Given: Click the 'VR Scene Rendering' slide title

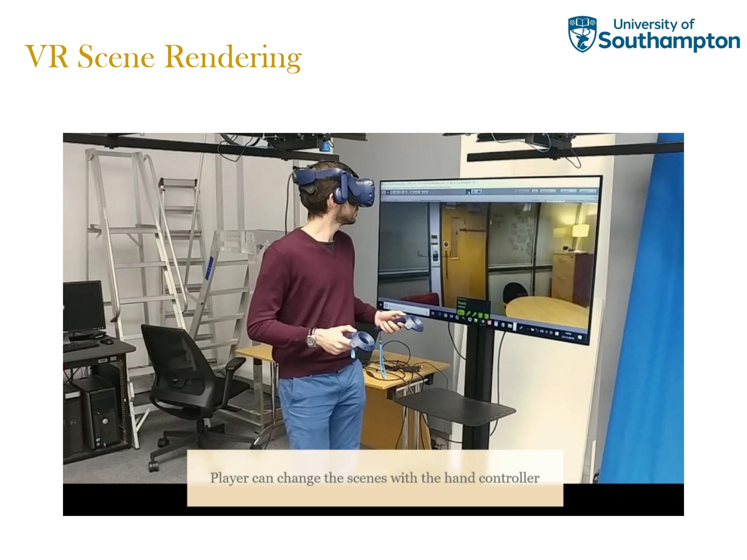Looking at the screenshot, I should pos(163,56).
